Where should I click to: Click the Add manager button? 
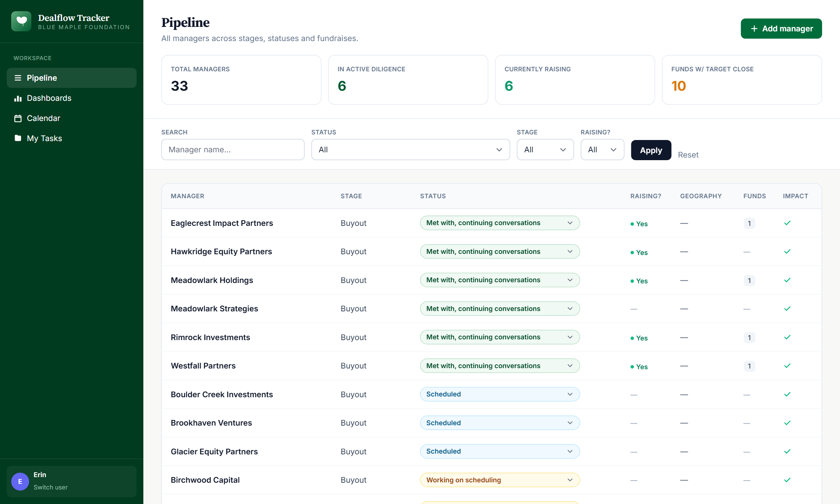781,29
